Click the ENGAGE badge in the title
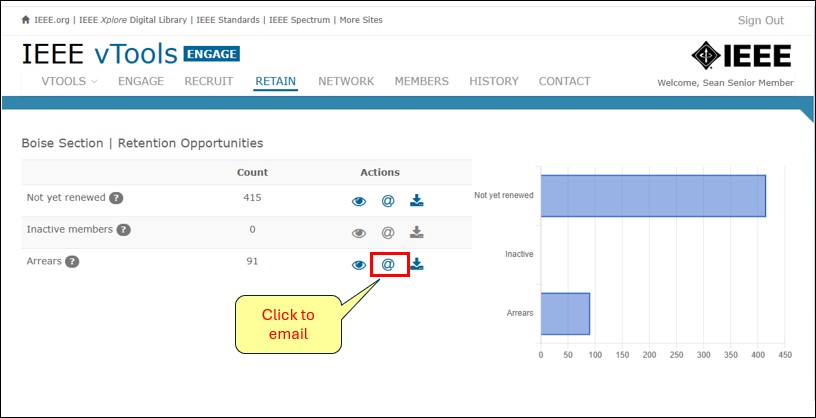This screenshot has width=816, height=418. tap(212, 54)
